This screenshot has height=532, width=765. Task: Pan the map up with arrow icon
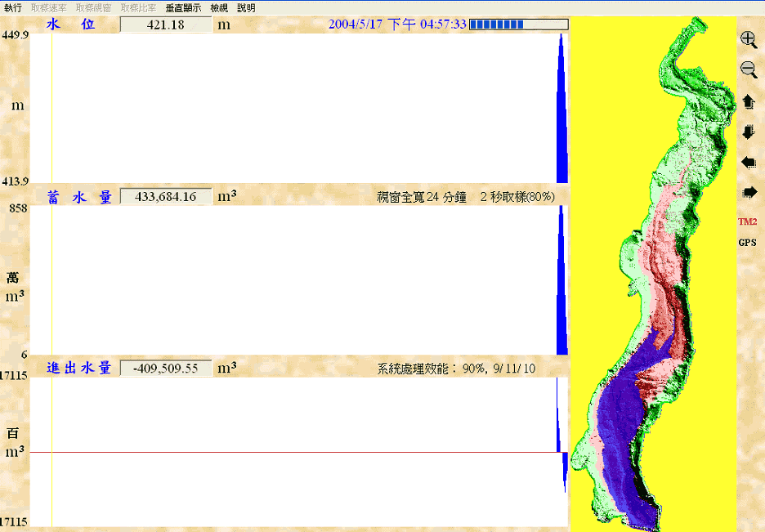click(x=748, y=101)
